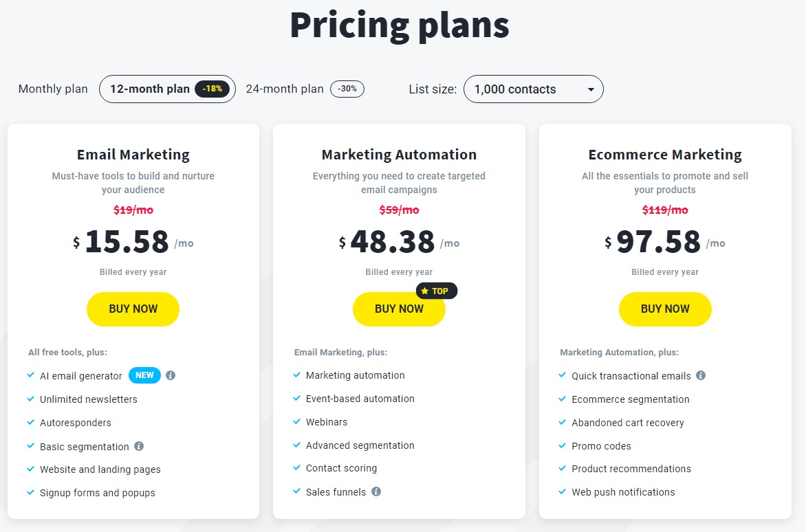Click info icon next to Sales funnels

376,491
